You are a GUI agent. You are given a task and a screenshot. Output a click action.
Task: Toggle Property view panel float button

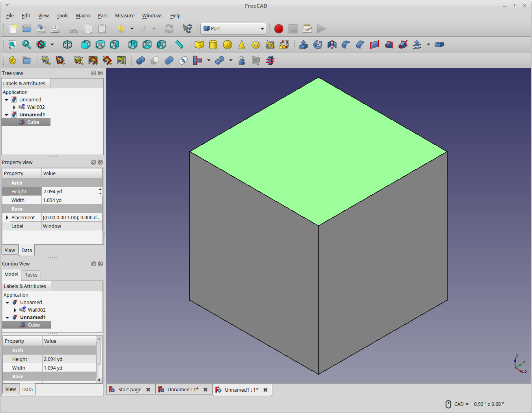[x=93, y=163]
